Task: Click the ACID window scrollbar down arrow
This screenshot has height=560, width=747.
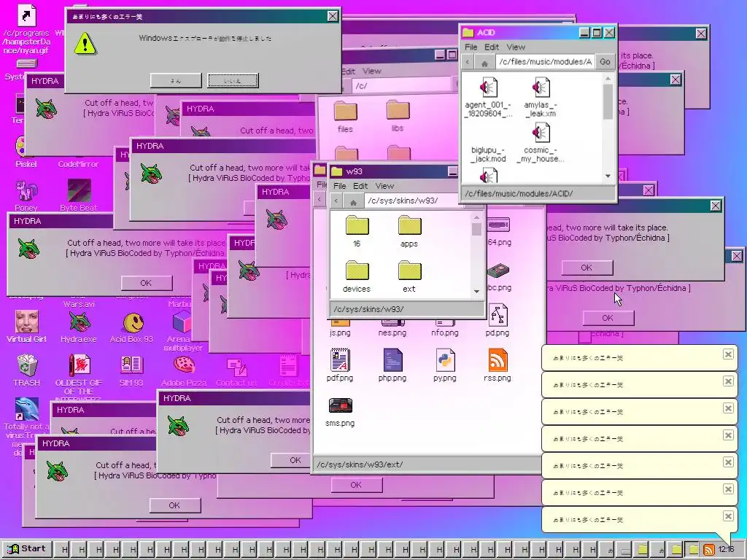Action: tap(608, 176)
